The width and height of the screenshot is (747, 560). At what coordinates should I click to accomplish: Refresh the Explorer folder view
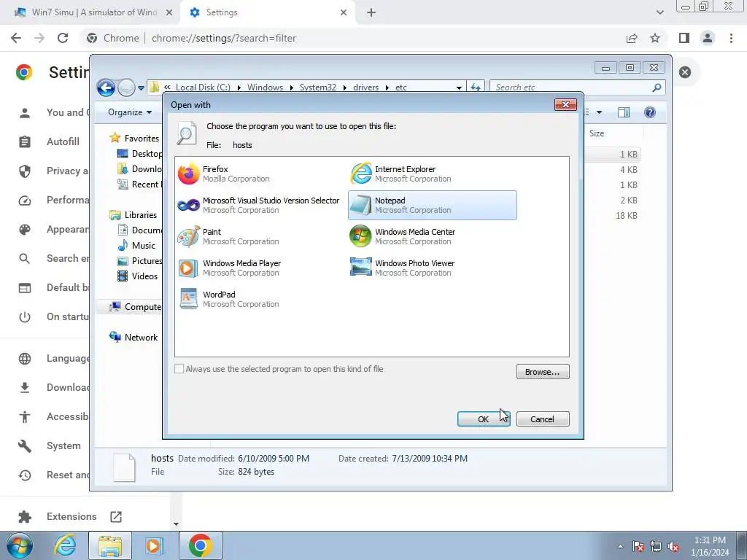(476, 87)
